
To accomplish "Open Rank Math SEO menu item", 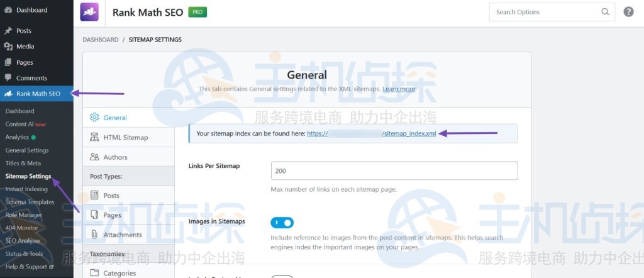I will pyautogui.click(x=36, y=94).
